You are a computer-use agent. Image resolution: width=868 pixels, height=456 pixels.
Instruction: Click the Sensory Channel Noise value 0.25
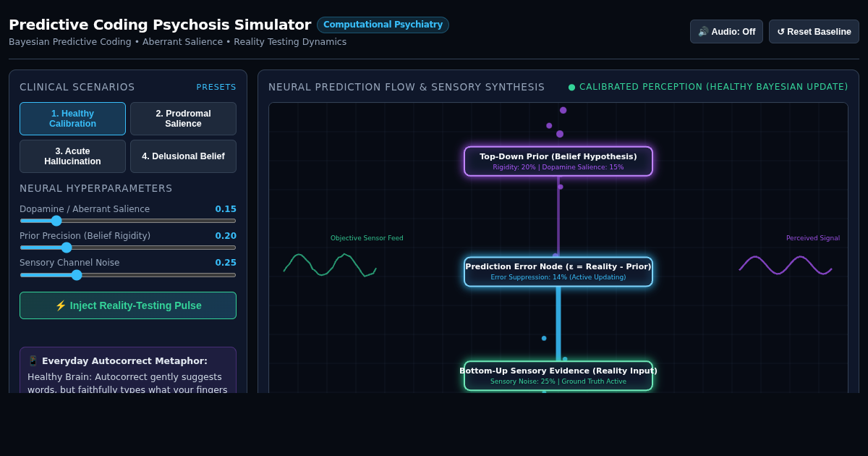click(x=226, y=263)
